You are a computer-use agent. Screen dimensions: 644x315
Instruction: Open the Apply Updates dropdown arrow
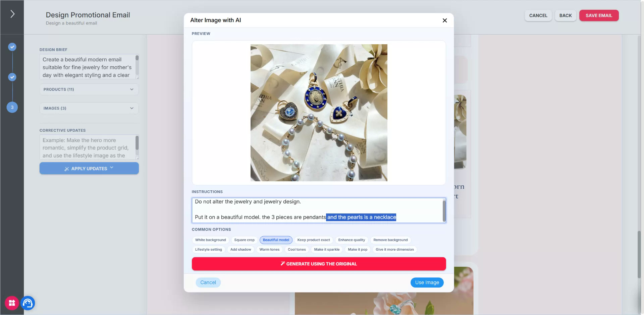pyautogui.click(x=112, y=168)
